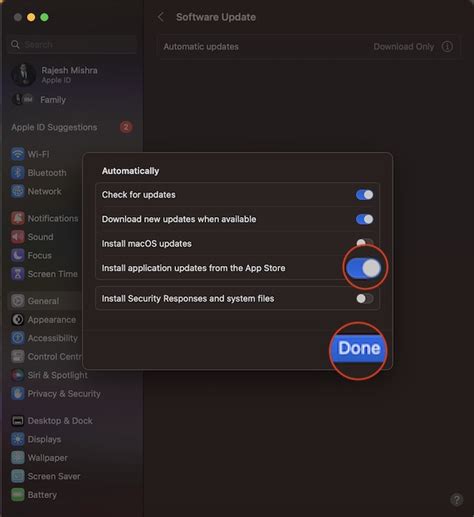
Task: Click the Privacy & Security hand icon
Action: 18,394
